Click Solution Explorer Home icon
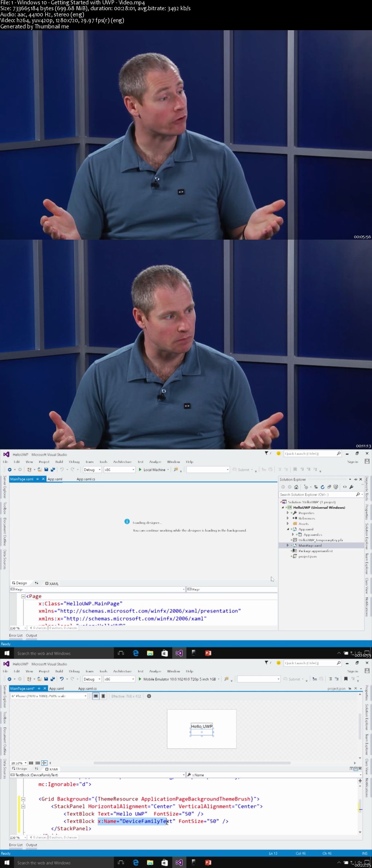 [296, 487]
